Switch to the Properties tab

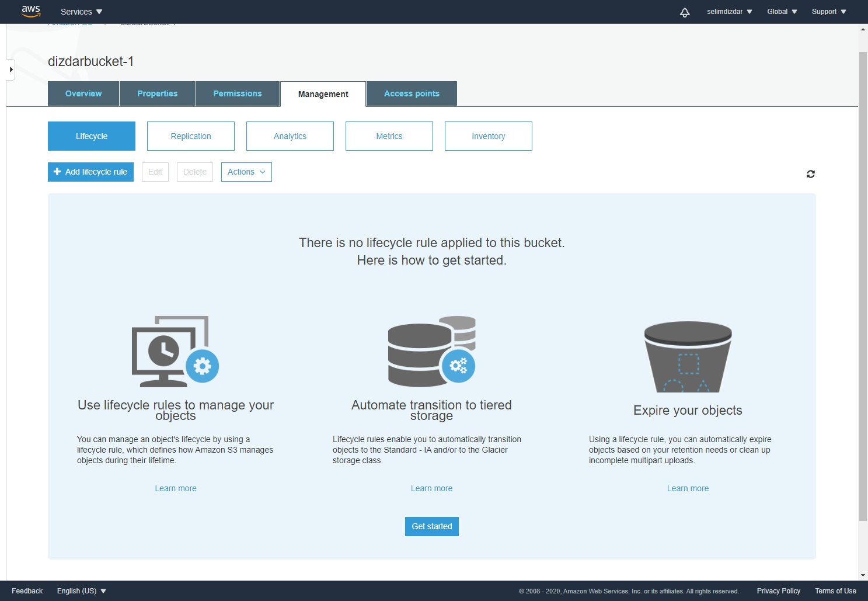click(x=158, y=93)
